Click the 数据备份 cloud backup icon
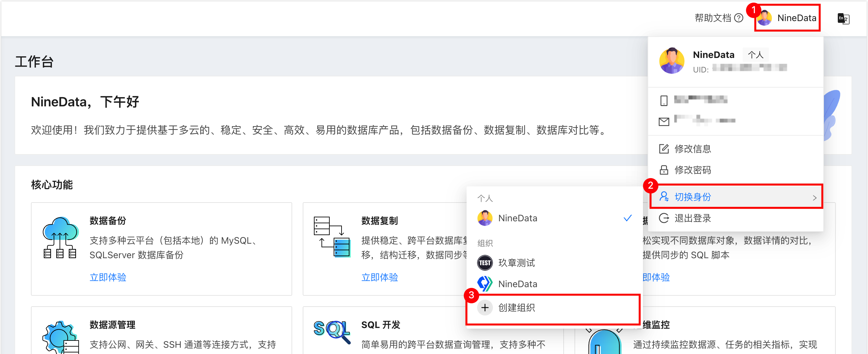This screenshot has width=868, height=354. pyautogui.click(x=61, y=237)
